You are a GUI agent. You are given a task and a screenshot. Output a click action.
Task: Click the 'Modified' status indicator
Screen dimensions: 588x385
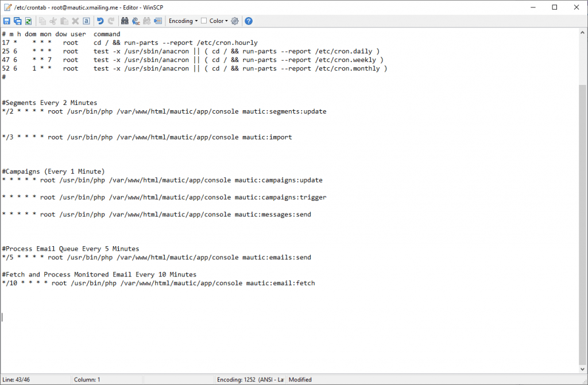point(300,379)
